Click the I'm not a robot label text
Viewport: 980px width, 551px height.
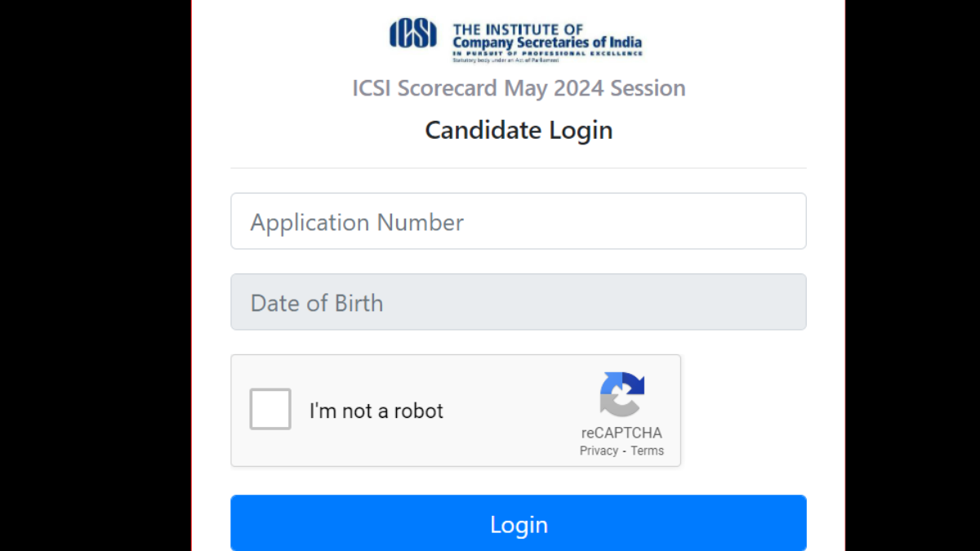[x=376, y=411]
